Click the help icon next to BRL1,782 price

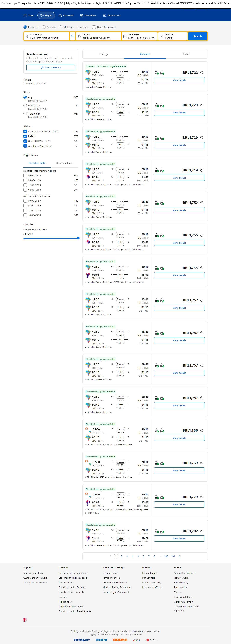click(x=202, y=531)
